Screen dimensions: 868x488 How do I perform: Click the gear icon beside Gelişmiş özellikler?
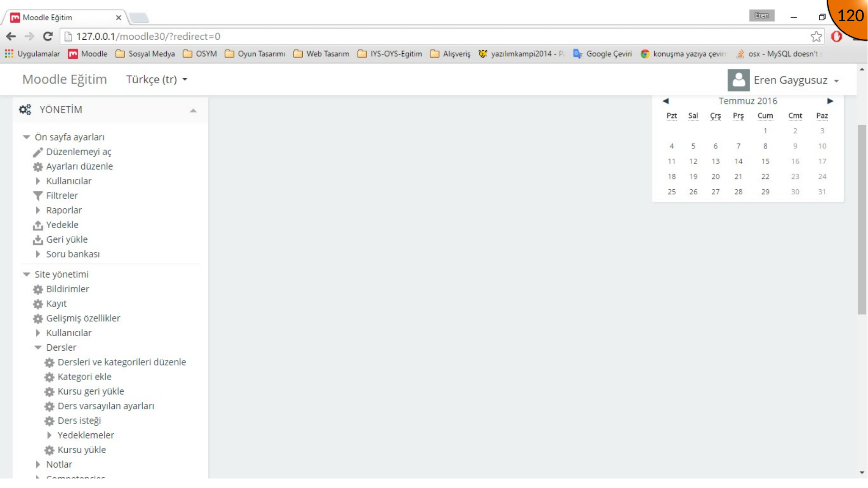click(x=38, y=319)
